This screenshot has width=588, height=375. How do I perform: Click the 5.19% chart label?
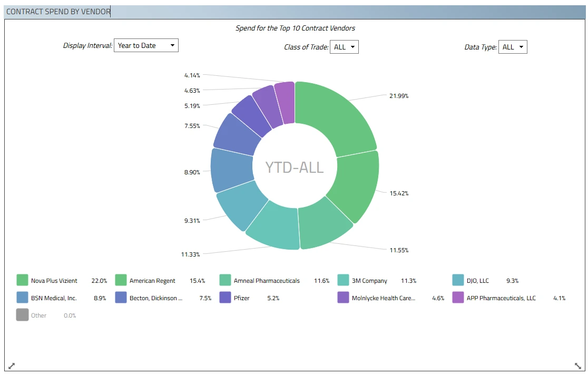[x=192, y=106]
